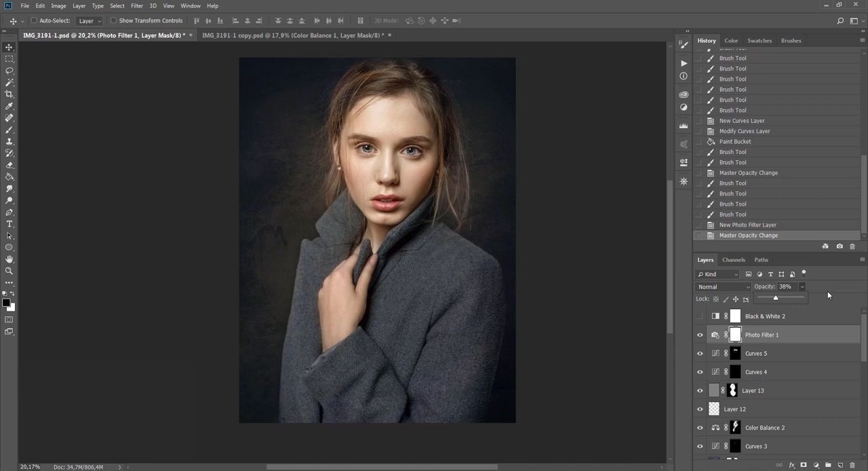Viewport: 868px width, 471px height.
Task: Switch to the Paths tab
Action: click(x=762, y=260)
